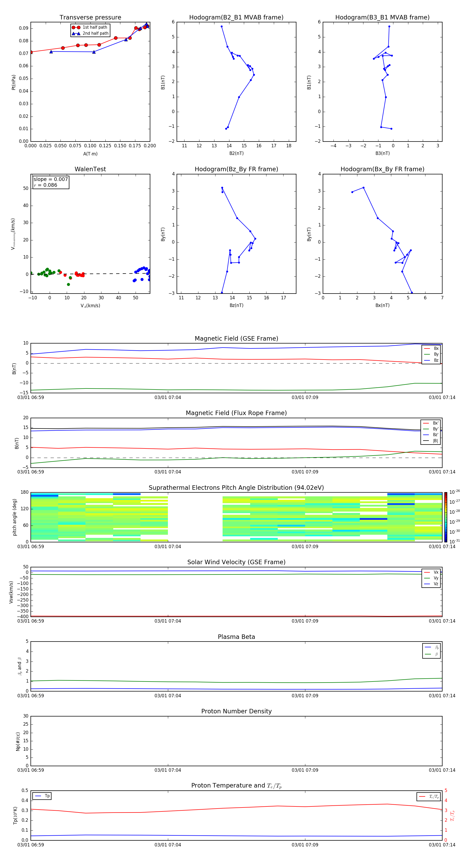Viewport: 473px width, 868px height.
Task: Select 'Vy' in the velocity legend
Action: click(431, 578)
